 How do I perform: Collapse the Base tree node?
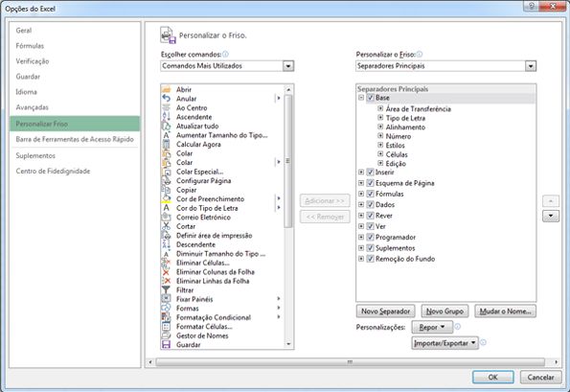pos(361,98)
